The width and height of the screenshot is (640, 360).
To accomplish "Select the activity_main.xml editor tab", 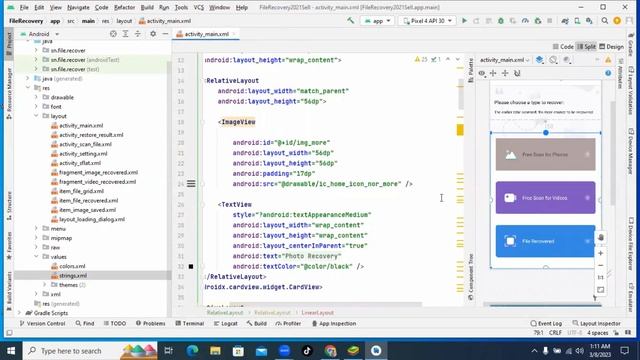I will click(206, 34).
